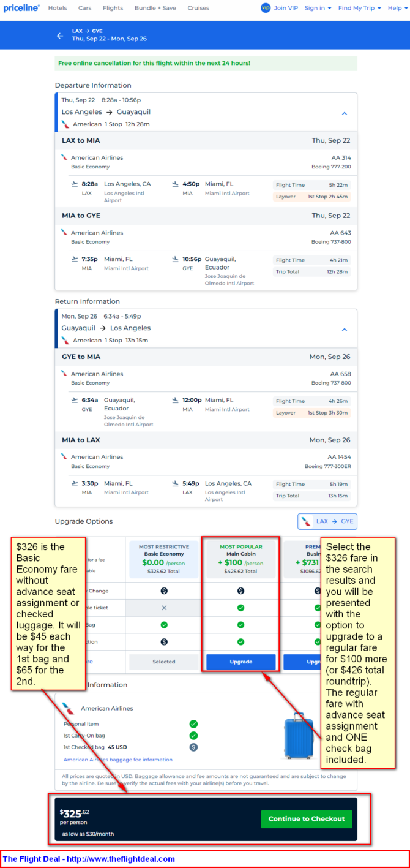Click American Airlines logo in LAX to MIA segment
The height and width of the screenshot is (868, 410).
pos(64,157)
